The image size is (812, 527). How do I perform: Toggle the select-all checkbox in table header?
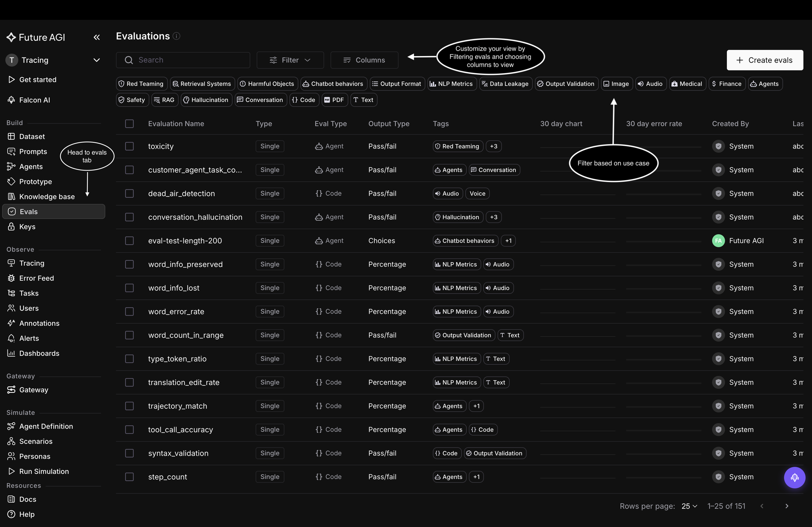(129, 124)
